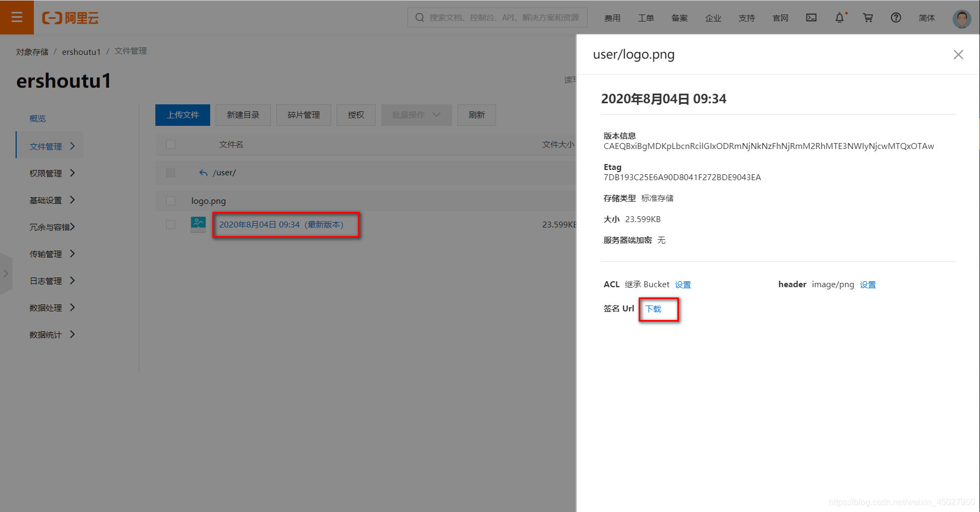Click the Etag value 7DB193C25E6A90D8041F272BDE9043EA
Image resolution: width=980 pixels, height=512 pixels.
(682, 177)
